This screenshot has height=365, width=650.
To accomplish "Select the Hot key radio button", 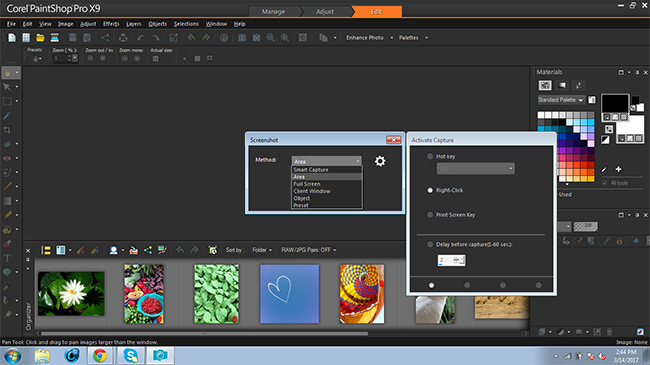I will 430,156.
